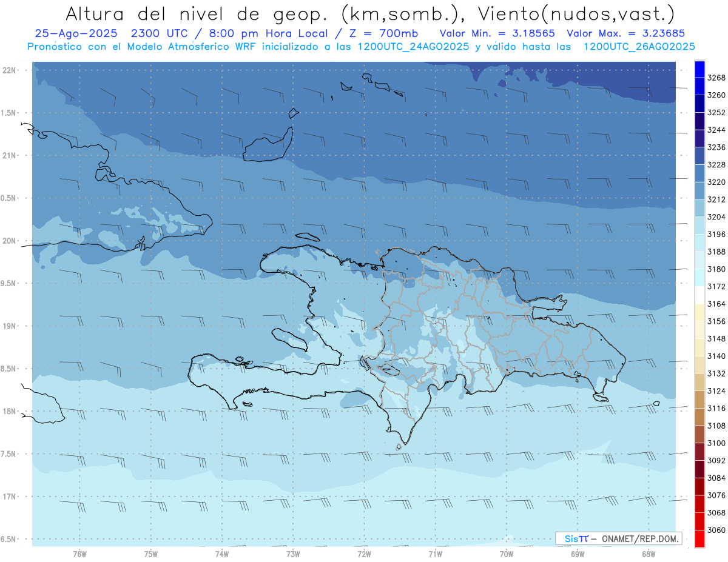The image size is (728, 562).
Task: Click the color scale value 3228
Action: pyautogui.click(x=716, y=165)
